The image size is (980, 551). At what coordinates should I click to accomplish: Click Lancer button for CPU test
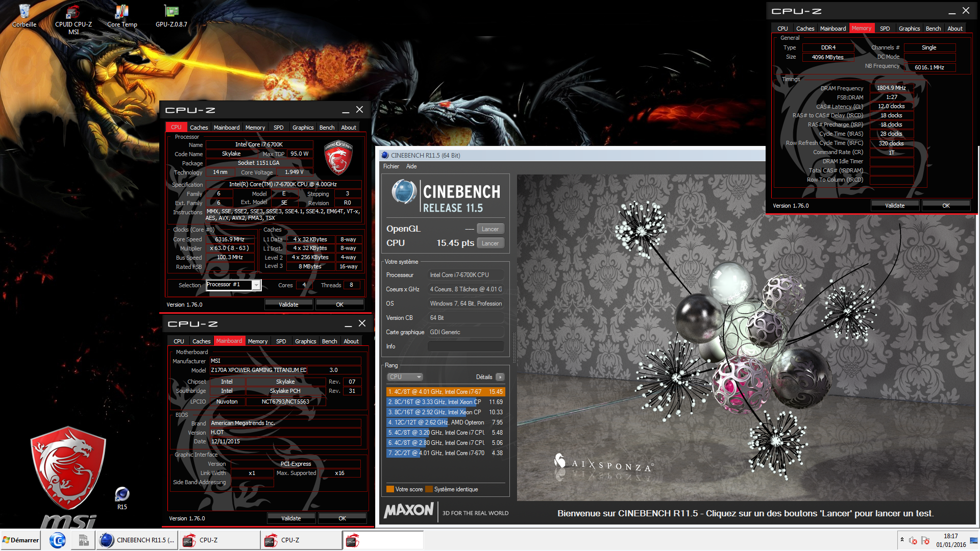coord(490,243)
